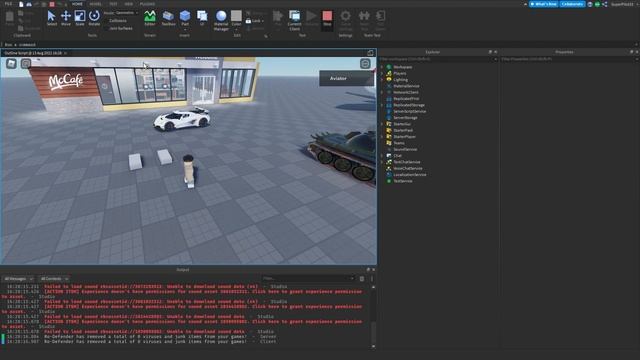Open the All Contexts filter dropdown
The image size is (640, 360).
54,279
